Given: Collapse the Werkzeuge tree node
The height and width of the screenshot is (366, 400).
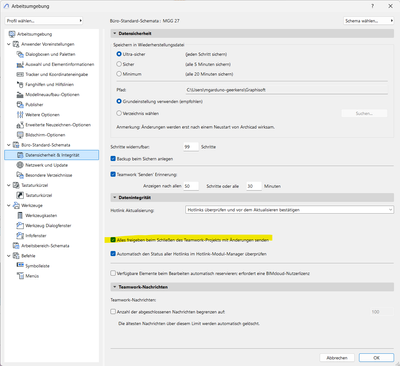Looking at the screenshot, I should point(9,205).
